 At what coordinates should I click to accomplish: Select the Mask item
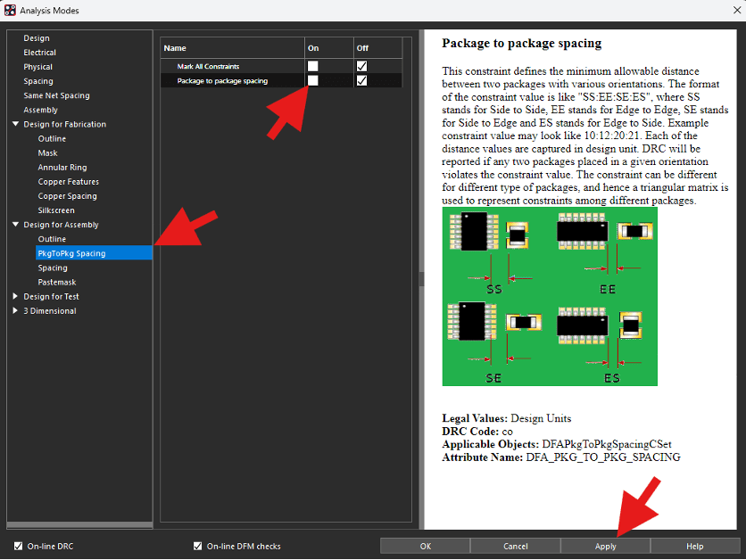pos(47,153)
